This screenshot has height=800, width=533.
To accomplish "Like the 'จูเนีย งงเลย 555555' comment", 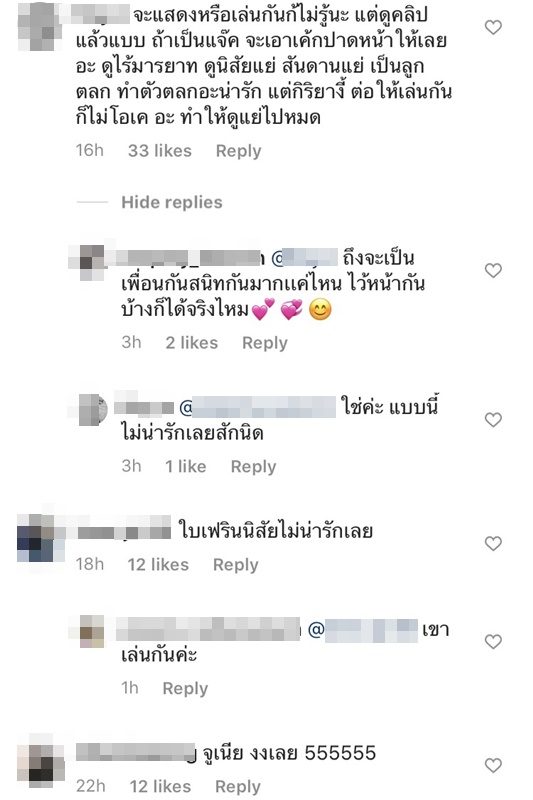I will pos(493,765).
